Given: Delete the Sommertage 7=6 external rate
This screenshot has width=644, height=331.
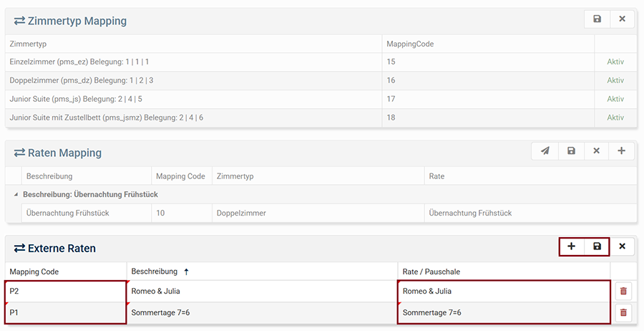Looking at the screenshot, I should coord(623,312).
